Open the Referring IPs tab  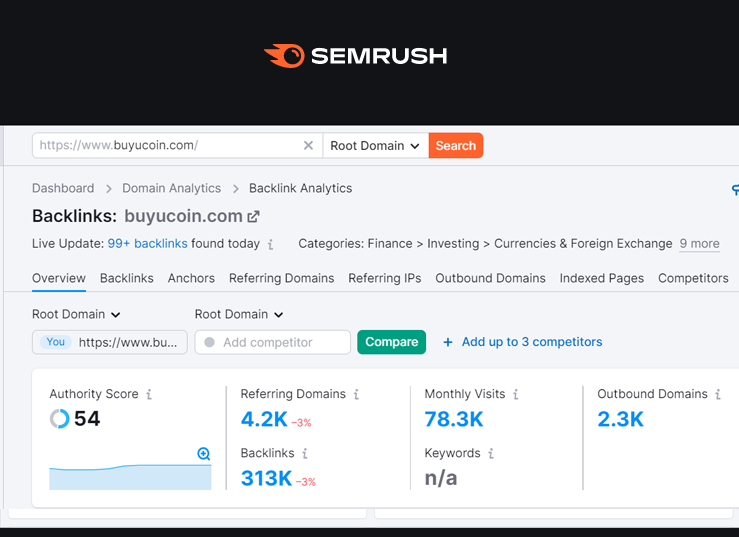coord(385,278)
